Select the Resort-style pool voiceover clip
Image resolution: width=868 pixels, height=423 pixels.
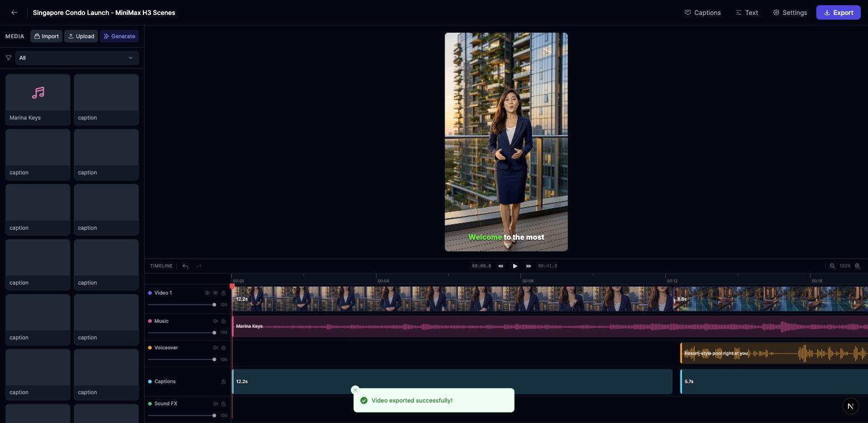click(x=774, y=353)
